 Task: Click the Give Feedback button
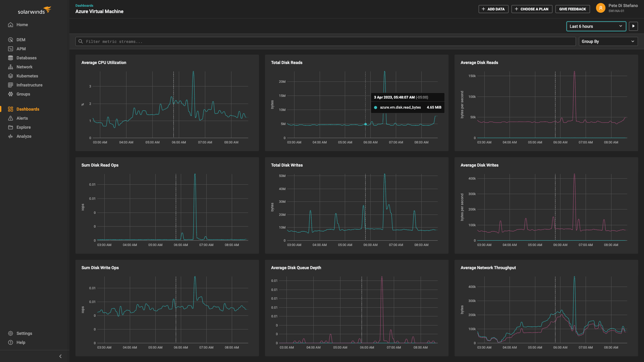(x=573, y=9)
